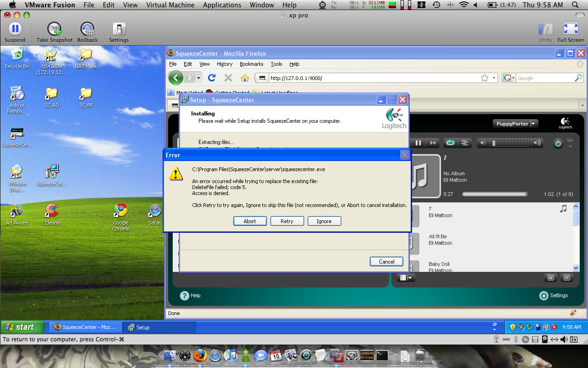The height and width of the screenshot is (368, 588).
Task: Toggle shuffle mode in the player
Action: pyautogui.click(x=464, y=143)
